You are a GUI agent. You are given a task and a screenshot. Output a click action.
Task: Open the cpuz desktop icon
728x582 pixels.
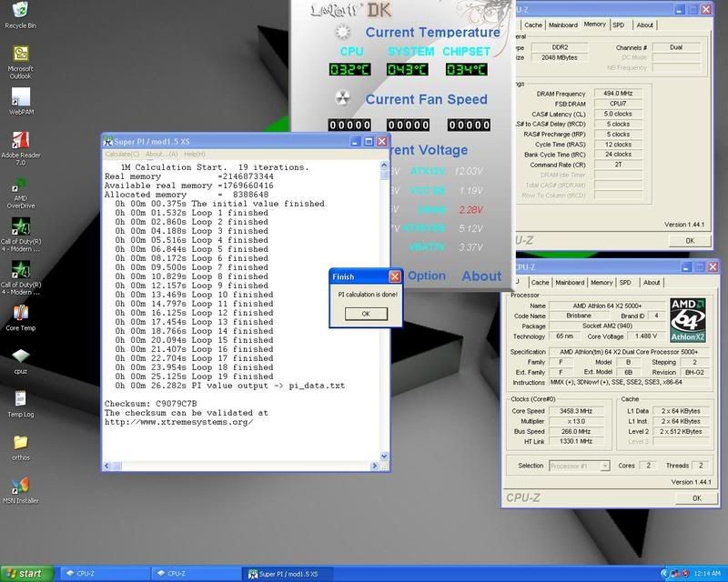click(x=20, y=355)
